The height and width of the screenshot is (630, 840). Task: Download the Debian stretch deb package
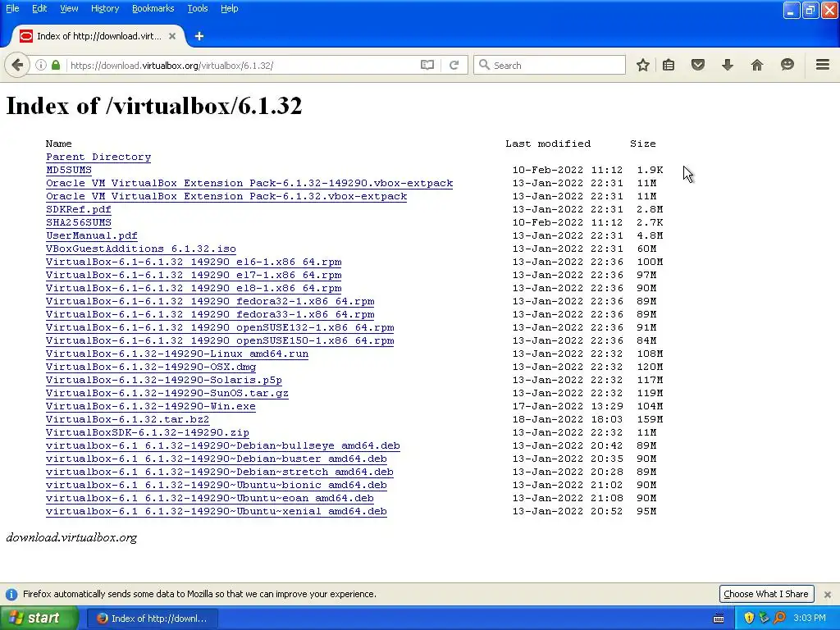pos(220,472)
